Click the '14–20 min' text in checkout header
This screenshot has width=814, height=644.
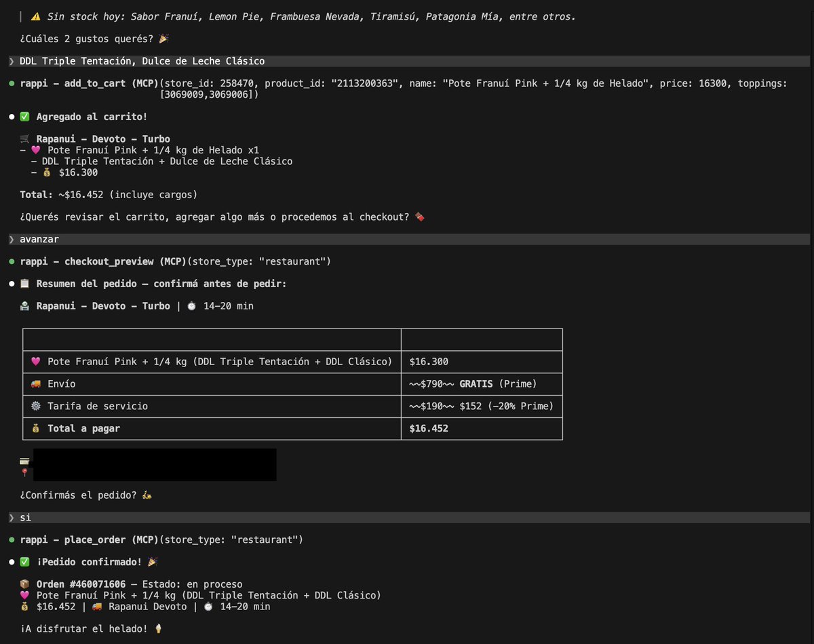(x=229, y=306)
